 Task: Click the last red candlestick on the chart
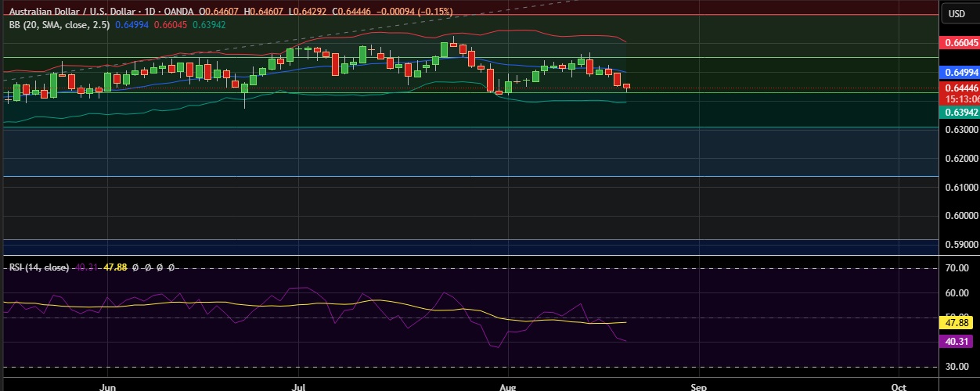click(x=626, y=87)
